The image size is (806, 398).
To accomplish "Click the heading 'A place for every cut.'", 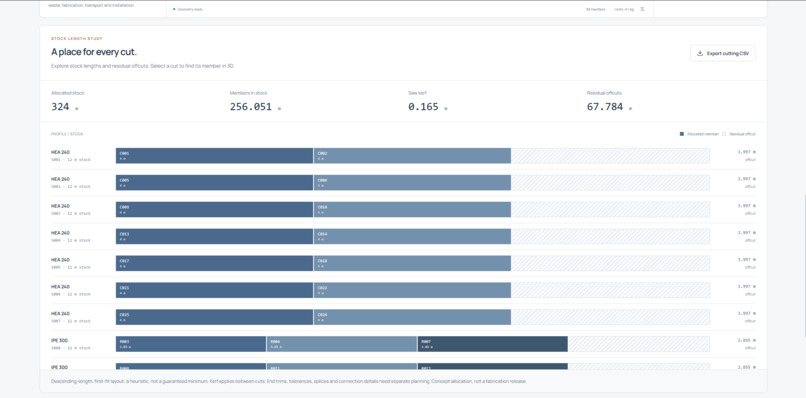I will (x=94, y=52).
